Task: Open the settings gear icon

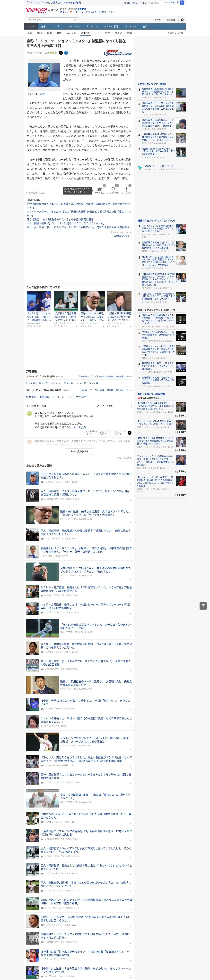Action: [182, 20]
